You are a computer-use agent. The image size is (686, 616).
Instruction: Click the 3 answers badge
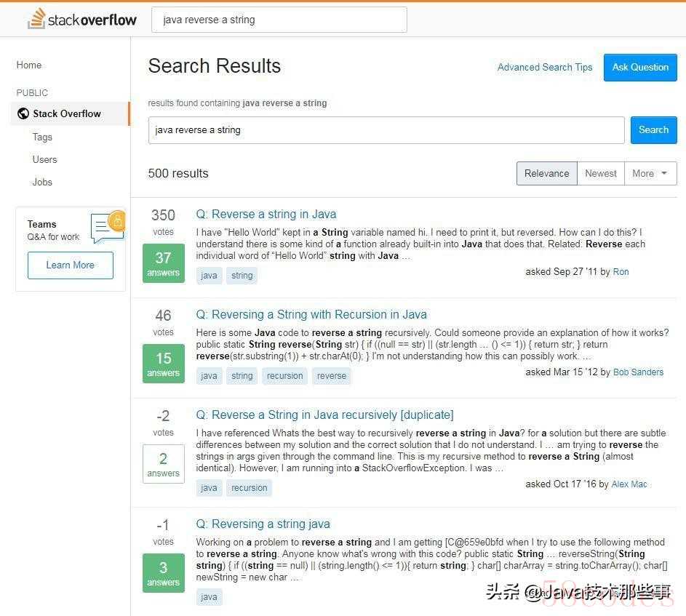pyautogui.click(x=164, y=573)
